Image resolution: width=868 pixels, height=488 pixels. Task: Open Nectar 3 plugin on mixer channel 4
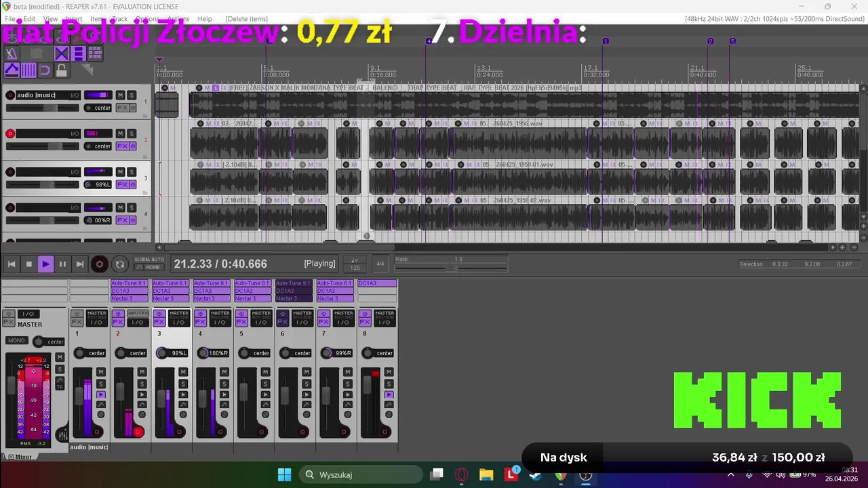pyautogui.click(x=211, y=298)
